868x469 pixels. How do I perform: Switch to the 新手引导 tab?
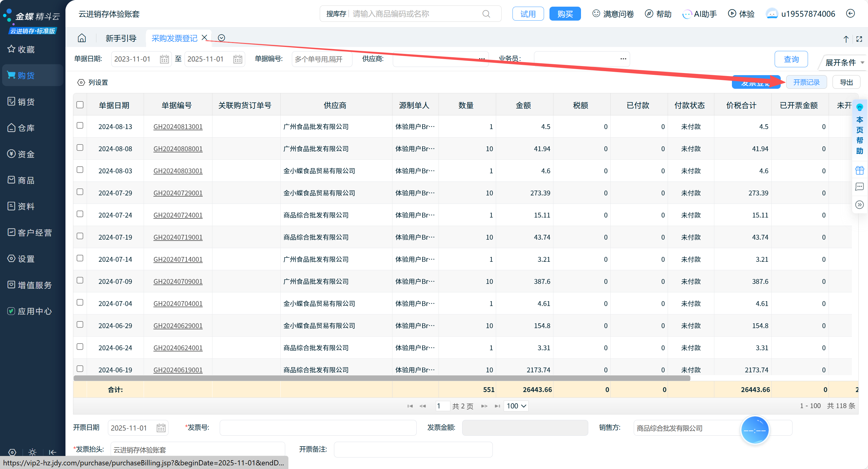point(121,38)
